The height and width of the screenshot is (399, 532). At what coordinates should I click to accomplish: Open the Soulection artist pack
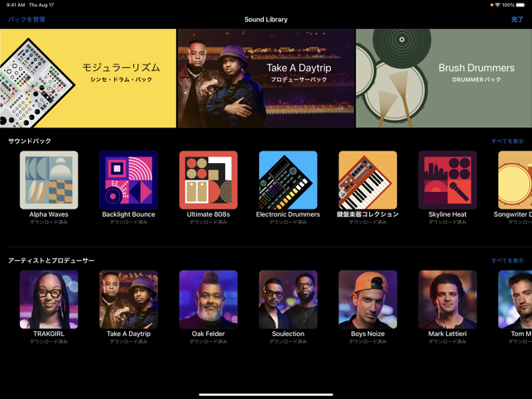point(288,300)
